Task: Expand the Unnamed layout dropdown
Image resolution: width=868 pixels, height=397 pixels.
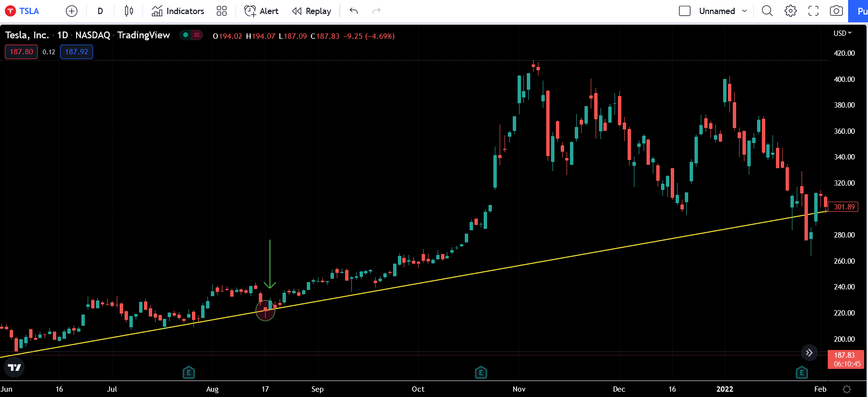Action: (x=744, y=11)
